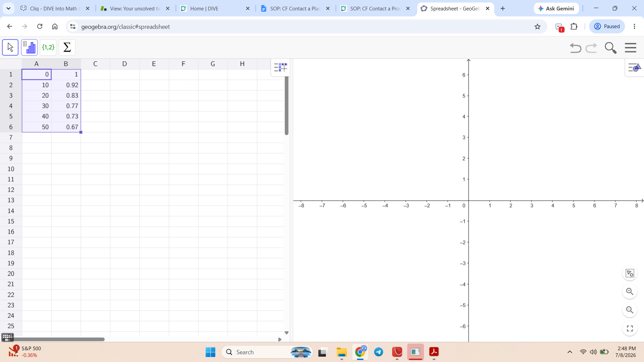Select the Sum sigma tool
Screen dimensions: 644x362
(67, 47)
